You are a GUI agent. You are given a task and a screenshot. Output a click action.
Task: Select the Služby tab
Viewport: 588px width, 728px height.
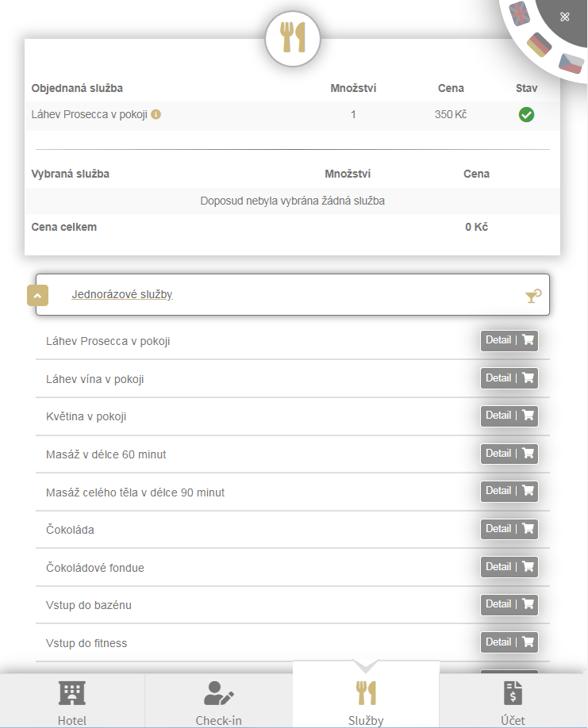point(366,702)
